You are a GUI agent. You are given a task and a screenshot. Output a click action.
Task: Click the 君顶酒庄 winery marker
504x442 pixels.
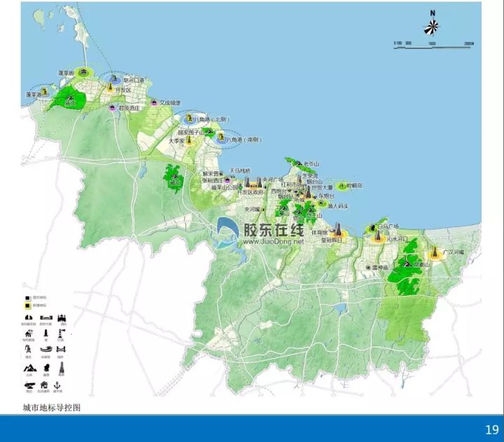click(x=112, y=108)
